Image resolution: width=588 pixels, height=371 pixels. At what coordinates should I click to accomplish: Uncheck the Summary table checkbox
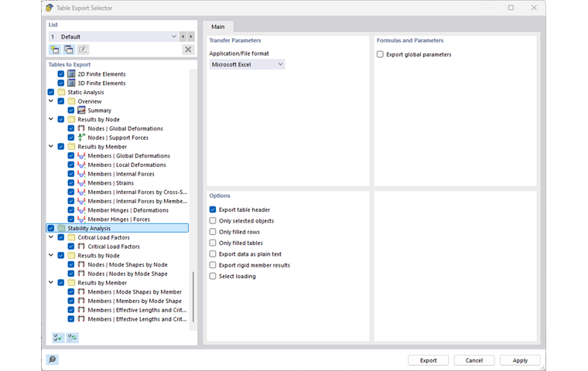pos(71,111)
